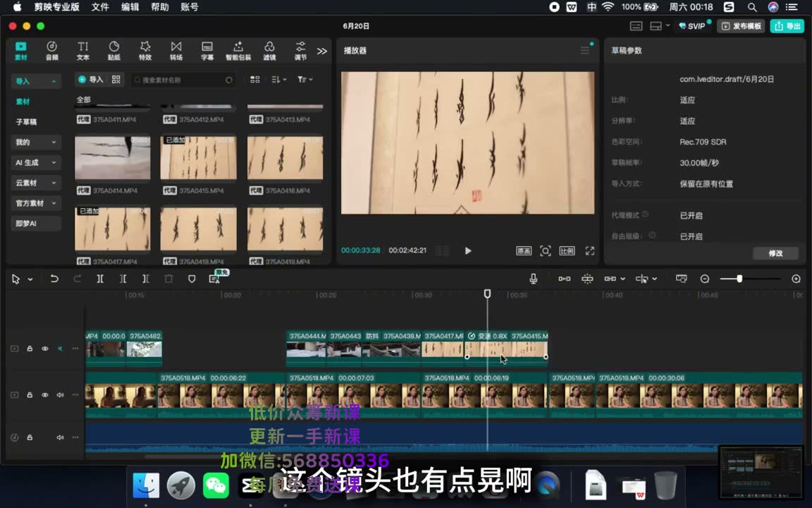
Task: Click the zoom out timeline minus icon
Action: [705, 279]
